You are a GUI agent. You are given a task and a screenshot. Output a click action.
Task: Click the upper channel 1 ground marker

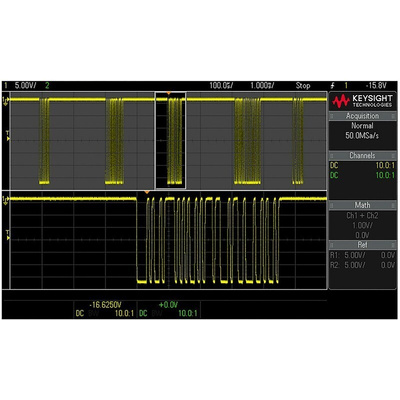6,101
